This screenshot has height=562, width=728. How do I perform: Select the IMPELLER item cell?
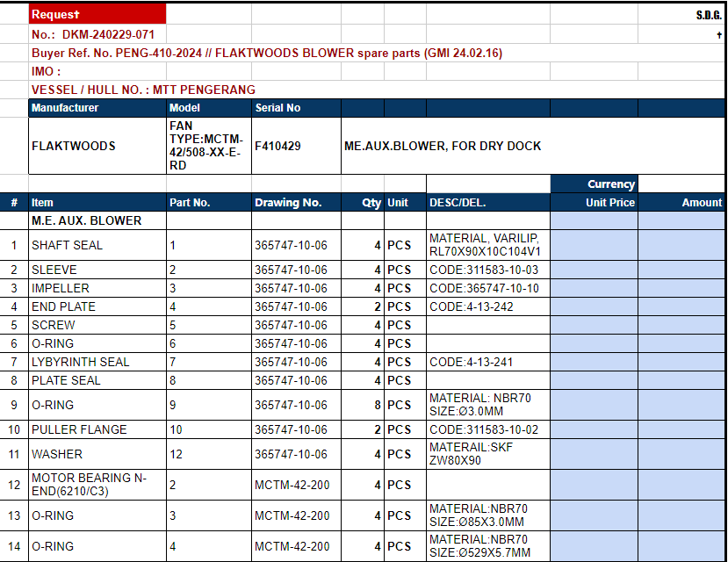(x=97, y=288)
